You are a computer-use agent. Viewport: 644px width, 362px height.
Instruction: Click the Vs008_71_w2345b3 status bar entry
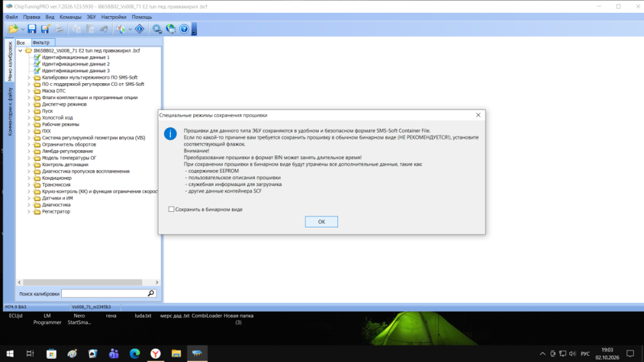coord(91,307)
